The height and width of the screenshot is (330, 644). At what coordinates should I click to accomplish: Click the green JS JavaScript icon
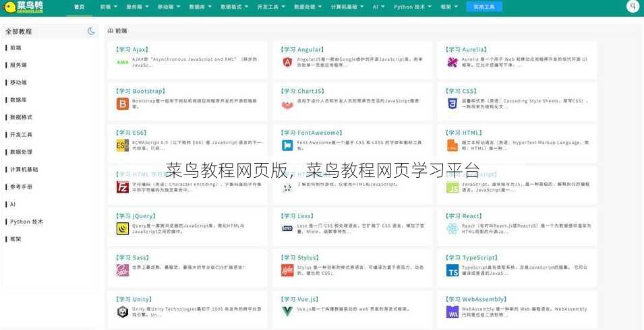point(452,187)
